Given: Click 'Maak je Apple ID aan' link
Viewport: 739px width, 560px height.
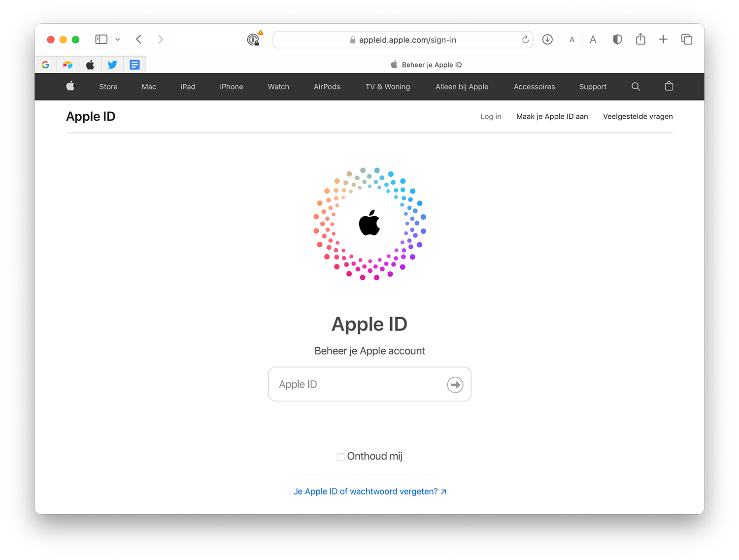Looking at the screenshot, I should tap(552, 117).
